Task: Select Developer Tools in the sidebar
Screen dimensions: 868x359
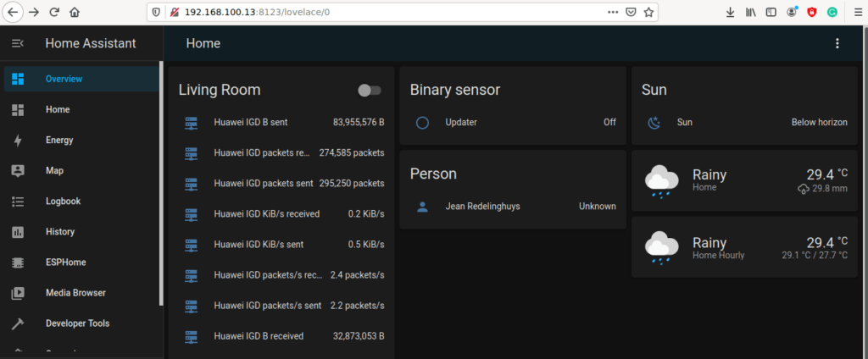Action: (x=81, y=323)
